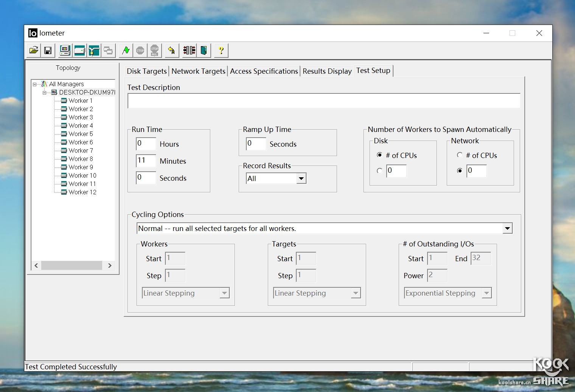
Task: Select the Disk numeric worker count radio button
Action: [x=379, y=171]
